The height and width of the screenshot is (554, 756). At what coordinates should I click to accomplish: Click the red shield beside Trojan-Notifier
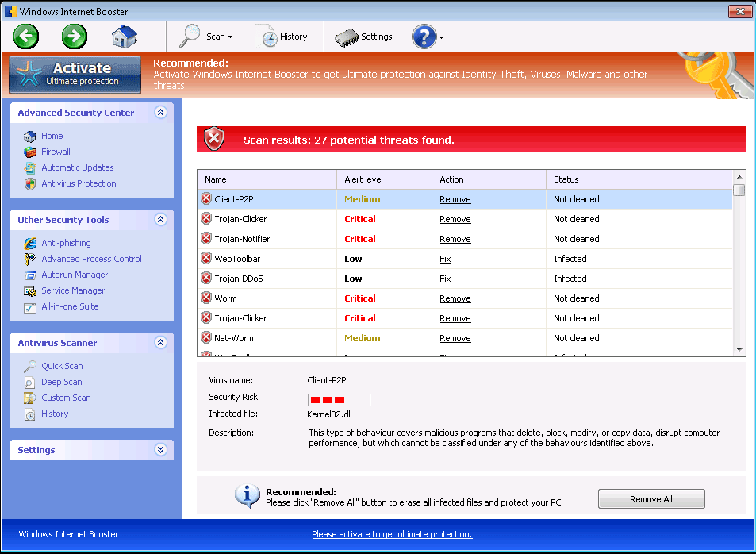click(x=206, y=239)
